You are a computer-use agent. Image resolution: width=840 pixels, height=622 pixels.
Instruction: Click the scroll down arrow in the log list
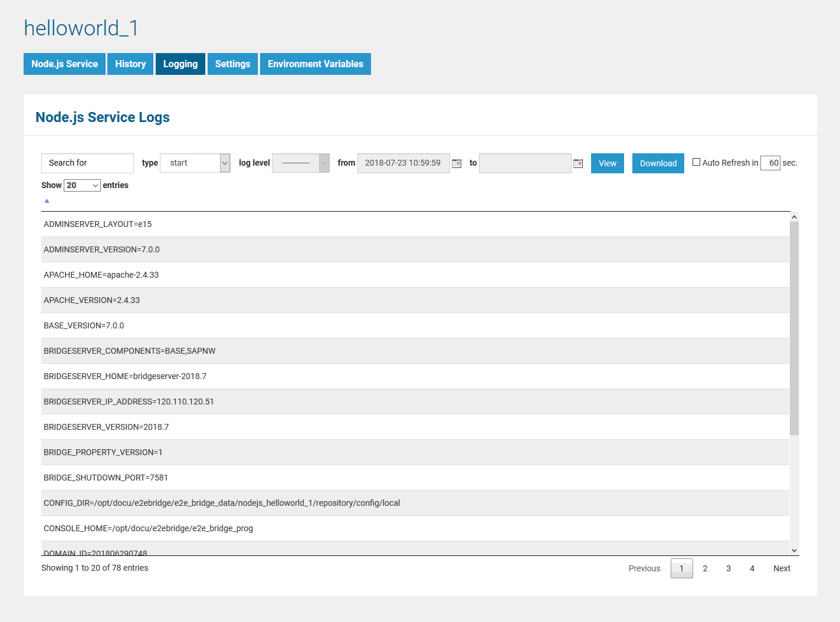pyautogui.click(x=794, y=550)
